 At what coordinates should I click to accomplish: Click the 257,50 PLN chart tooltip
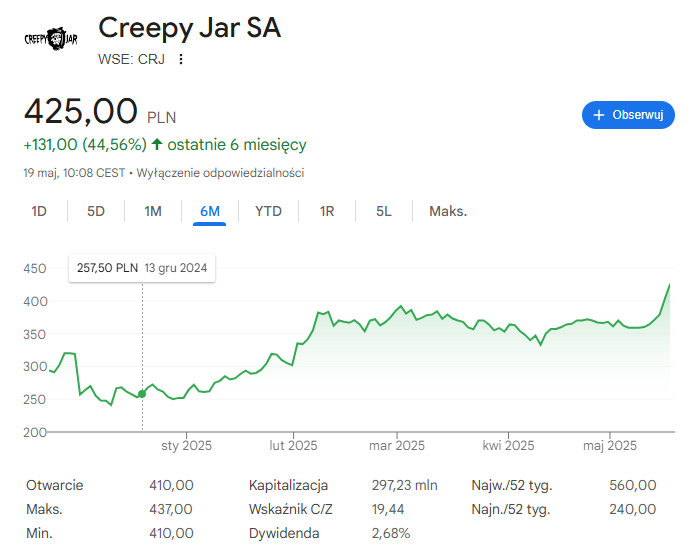click(141, 268)
